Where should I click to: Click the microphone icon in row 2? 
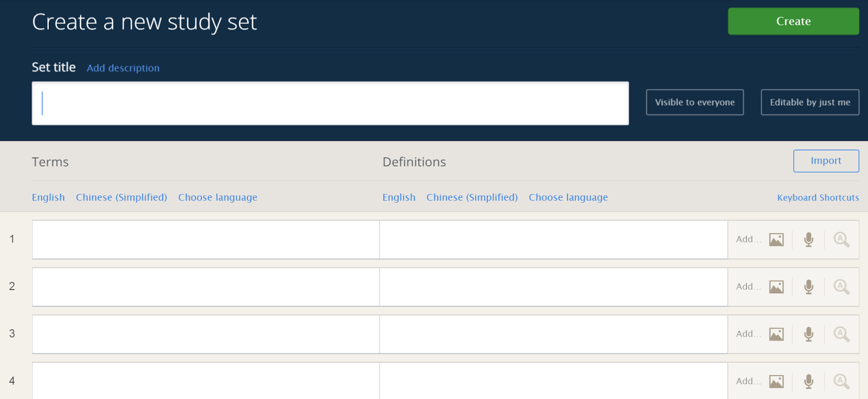[809, 287]
